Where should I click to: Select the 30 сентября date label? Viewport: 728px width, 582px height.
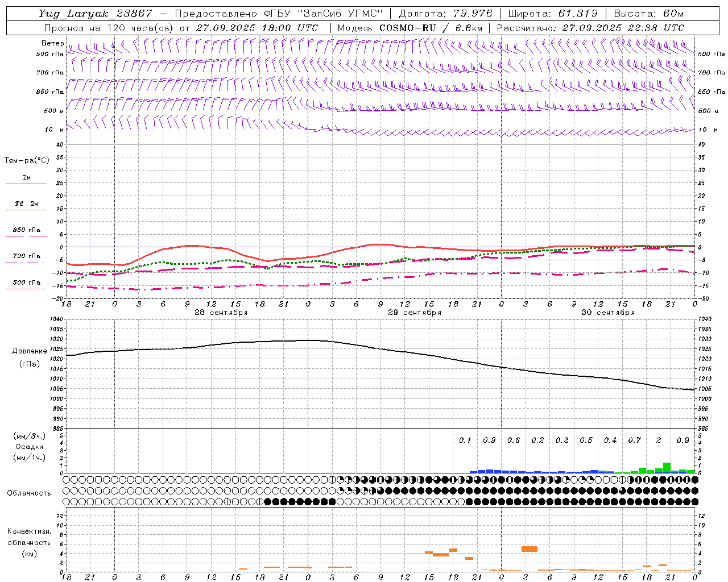pos(607,312)
